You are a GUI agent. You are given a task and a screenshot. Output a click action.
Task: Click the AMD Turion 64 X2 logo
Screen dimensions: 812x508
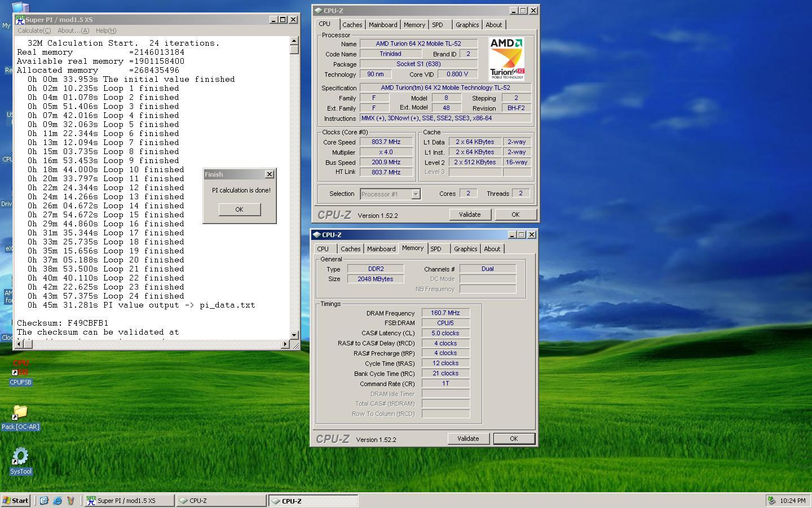[x=506, y=59]
